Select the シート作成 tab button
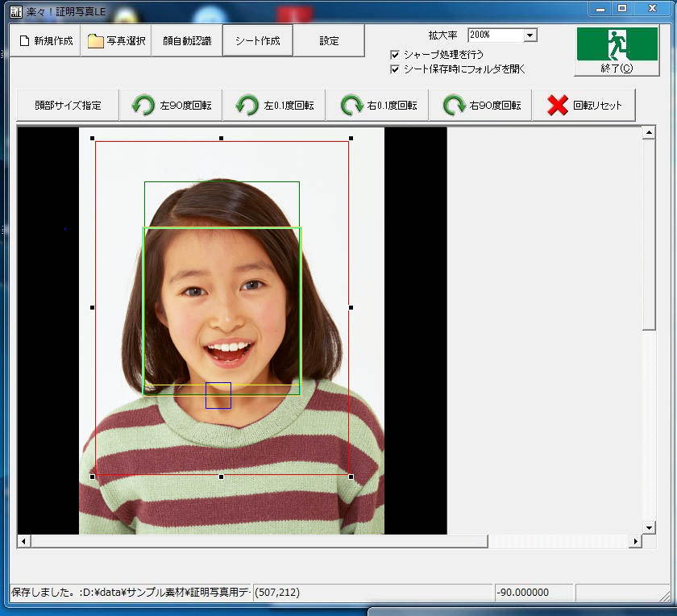 pyautogui.click(x=257, y=40)
